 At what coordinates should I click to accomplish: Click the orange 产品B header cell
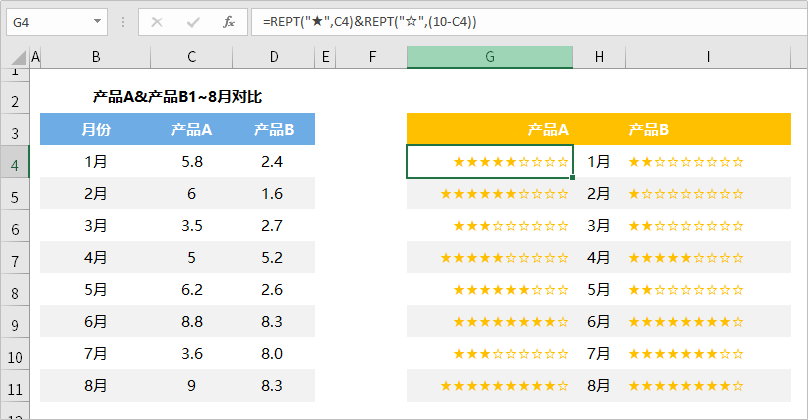648,129
